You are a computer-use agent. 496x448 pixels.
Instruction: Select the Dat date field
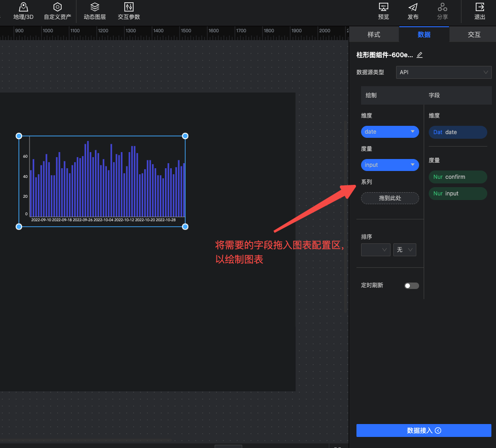(x=458, y=132)
